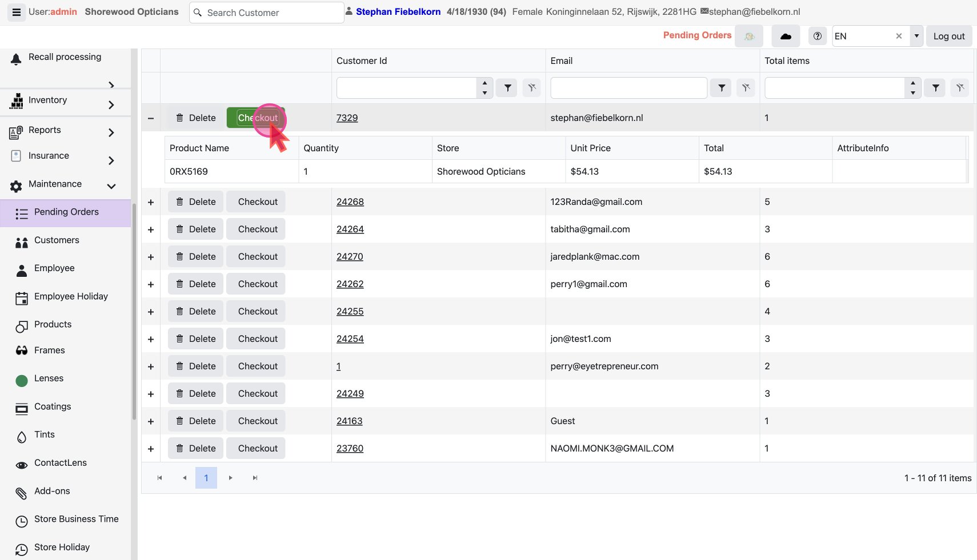
Task: Select Frames from the sidebar menu
Action: 50,350
